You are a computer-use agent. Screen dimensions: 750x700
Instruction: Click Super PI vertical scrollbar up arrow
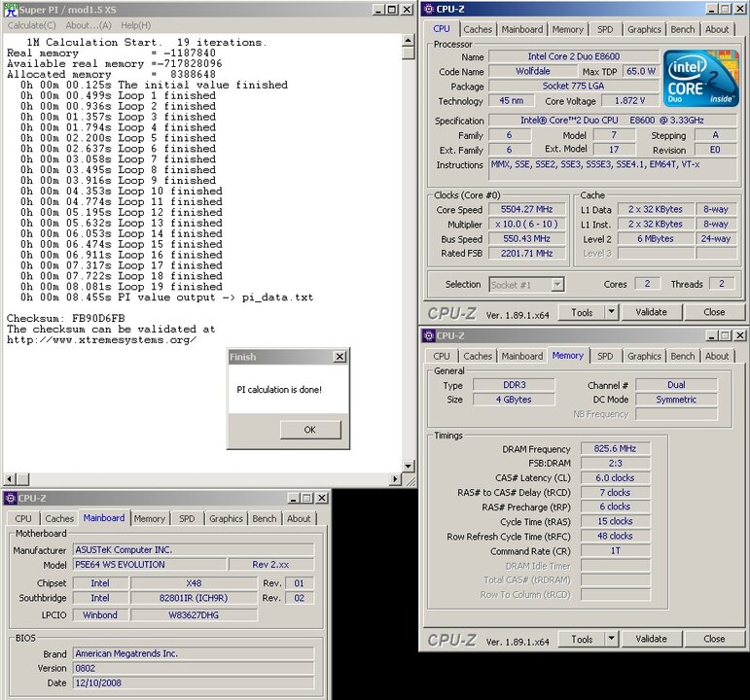pyautogui.click(x=408, y=40)
